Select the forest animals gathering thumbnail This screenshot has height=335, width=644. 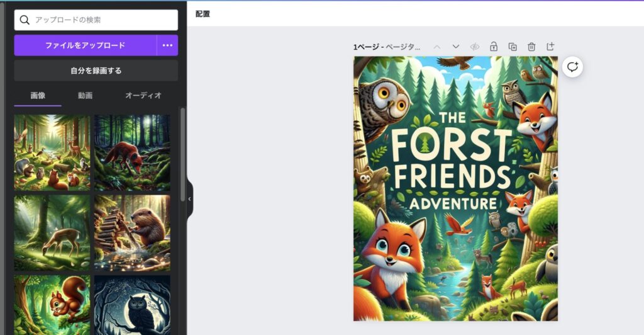(x=52, y=152)
